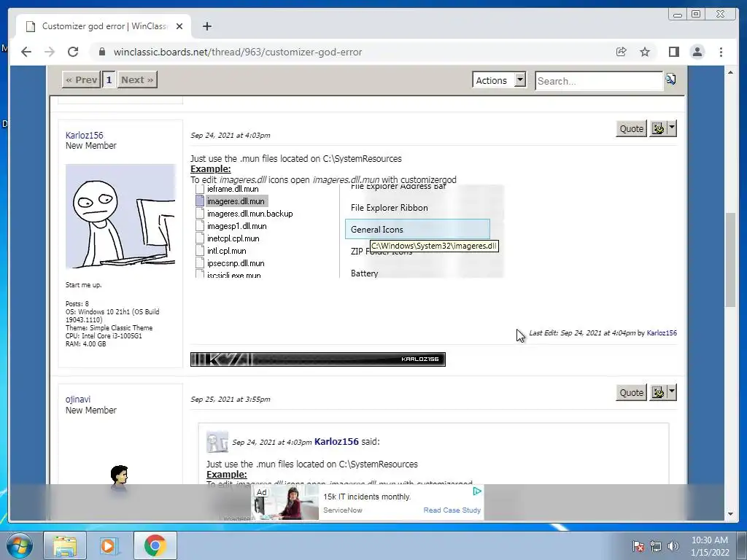Close the Customizer god error tab
The width and height of the screenshot is (747, 560).
[x=179, y=26]
